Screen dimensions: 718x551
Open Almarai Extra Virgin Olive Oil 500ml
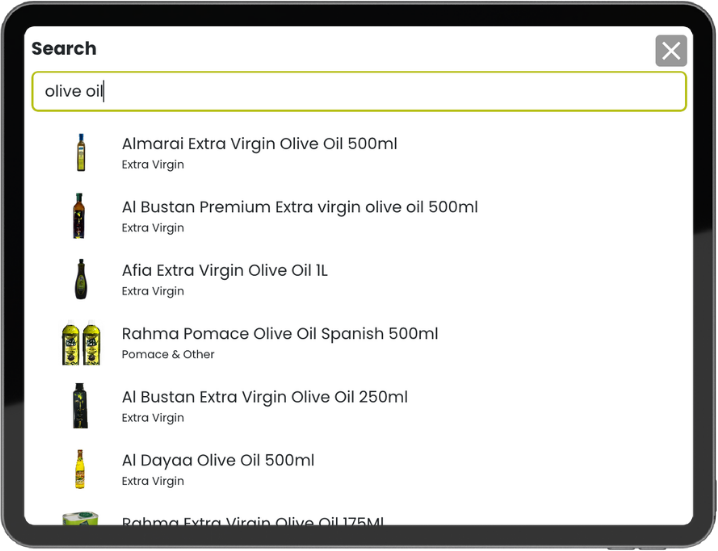tap(259, 144)
